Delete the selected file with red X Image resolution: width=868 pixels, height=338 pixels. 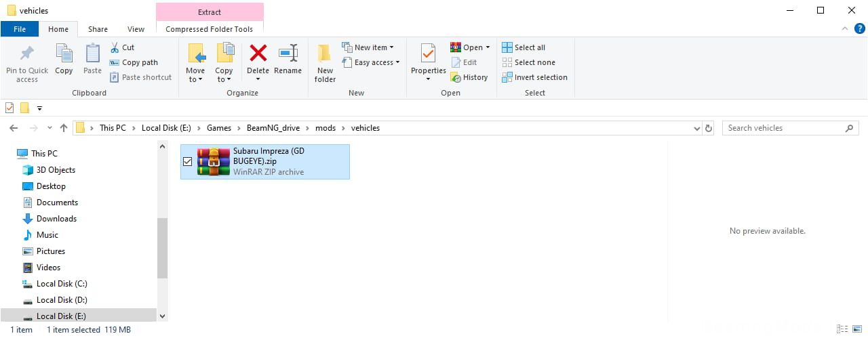click(x=258, y=63)
